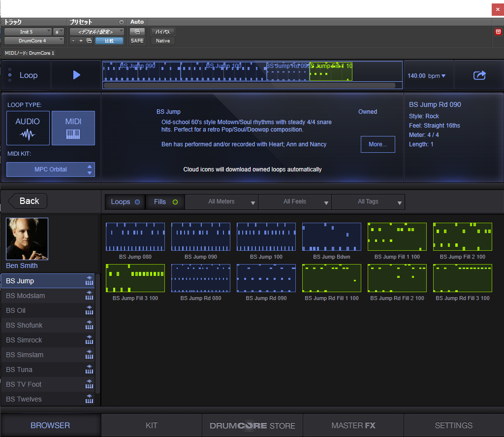Image resolution: width=504 pixels, height=437 pixels.
Task: Click the plugin automation window icon under Auto
Action: point(137,32)
